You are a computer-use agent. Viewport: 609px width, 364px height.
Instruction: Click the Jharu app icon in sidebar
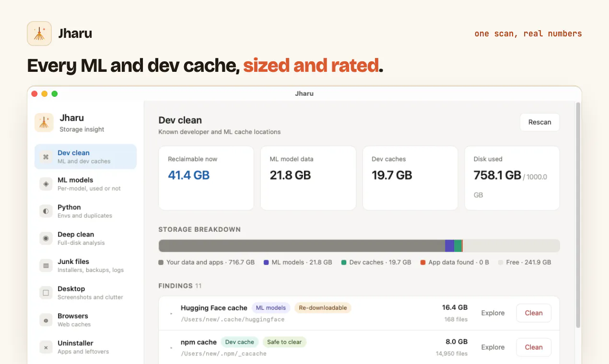44,123
